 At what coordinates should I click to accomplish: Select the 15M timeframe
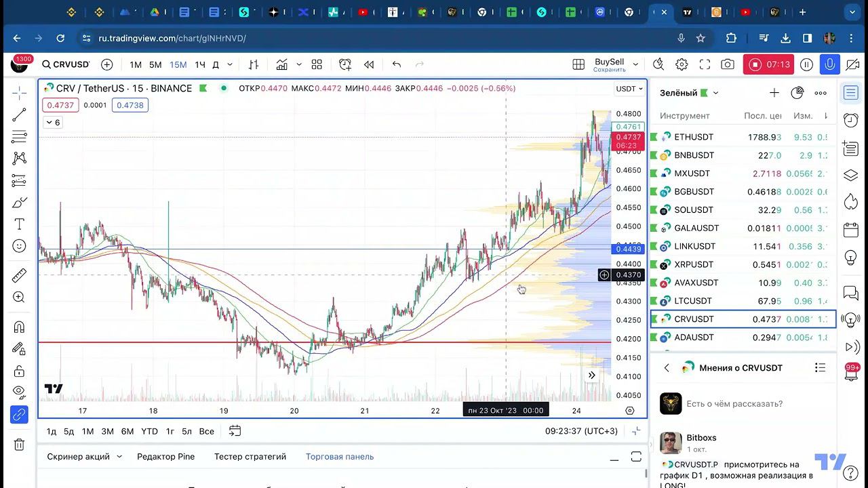[178, 64]
